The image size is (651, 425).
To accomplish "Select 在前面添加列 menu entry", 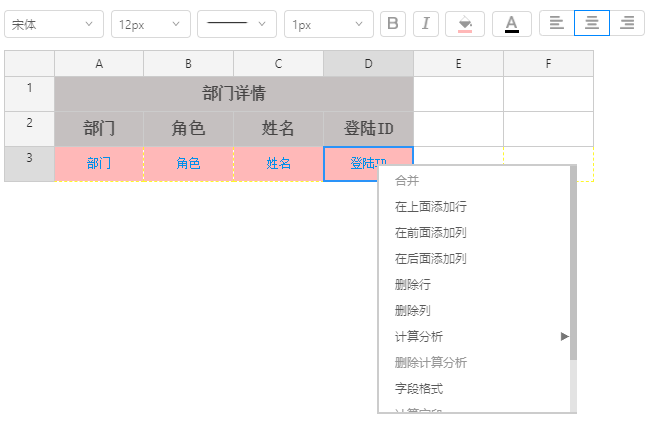I will coord(430,233).
